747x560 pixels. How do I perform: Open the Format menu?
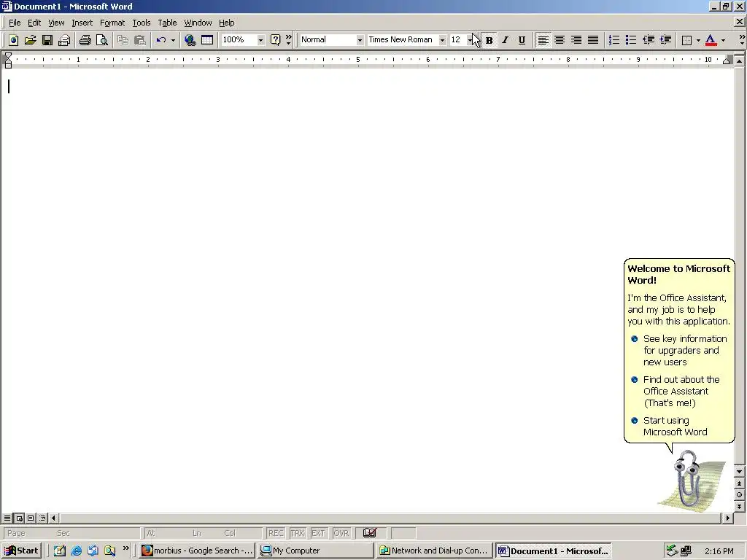tap(112, 23)
